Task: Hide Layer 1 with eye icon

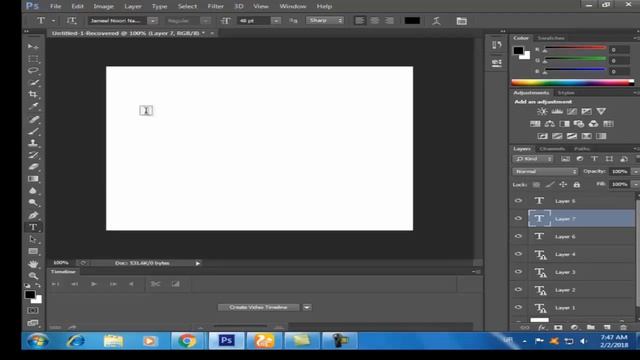Action: click(x=518, y=307)
